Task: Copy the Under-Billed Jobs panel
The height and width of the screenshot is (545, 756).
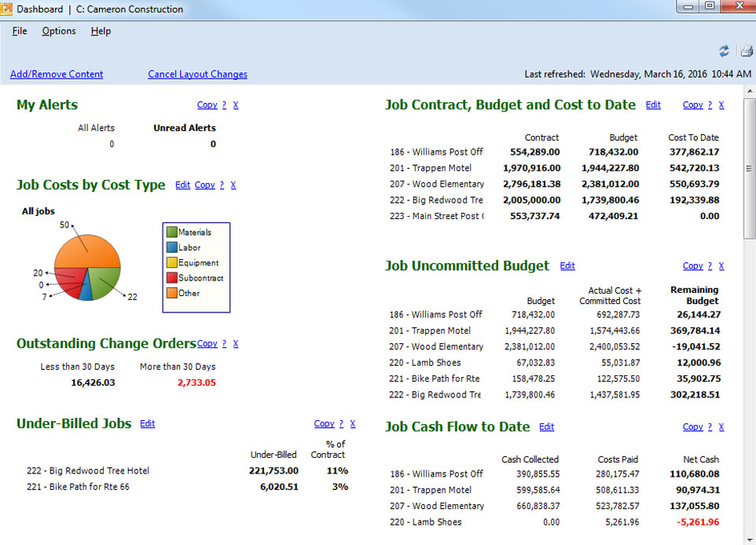Action: click(x=324, y=423)
